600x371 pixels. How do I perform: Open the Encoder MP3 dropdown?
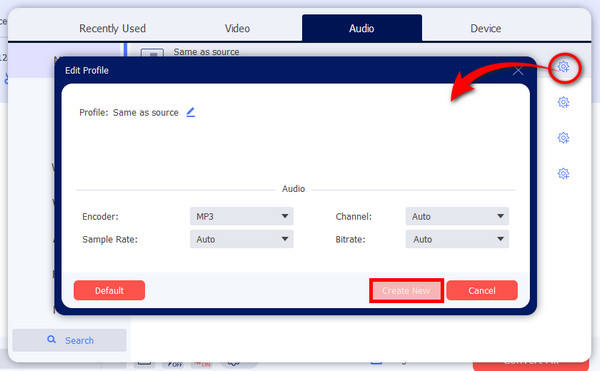[x=241, y=216]
